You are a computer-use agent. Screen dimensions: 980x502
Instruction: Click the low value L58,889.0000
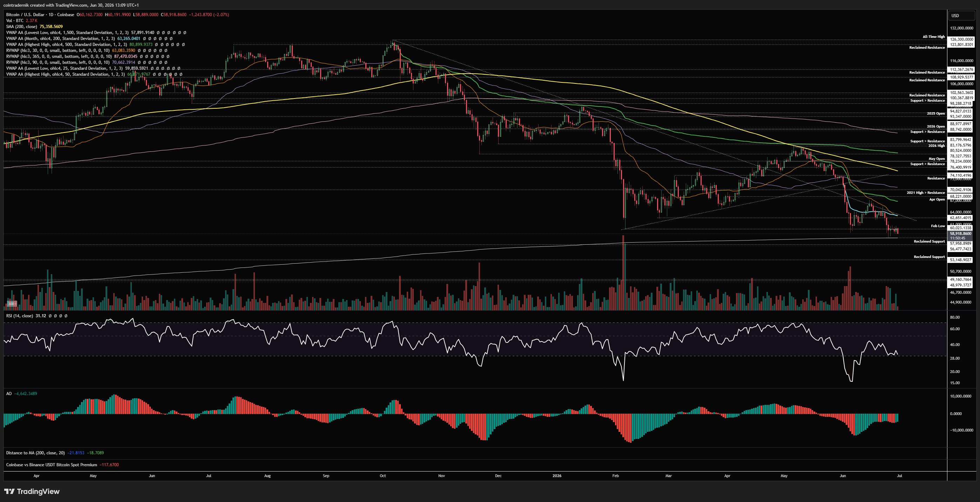[146, 14]
